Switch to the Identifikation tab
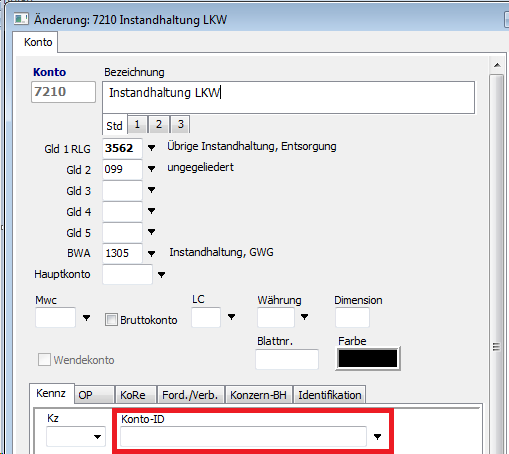This screenshot has height=454, width=509. pyautogui.click(x=329, y=395)
